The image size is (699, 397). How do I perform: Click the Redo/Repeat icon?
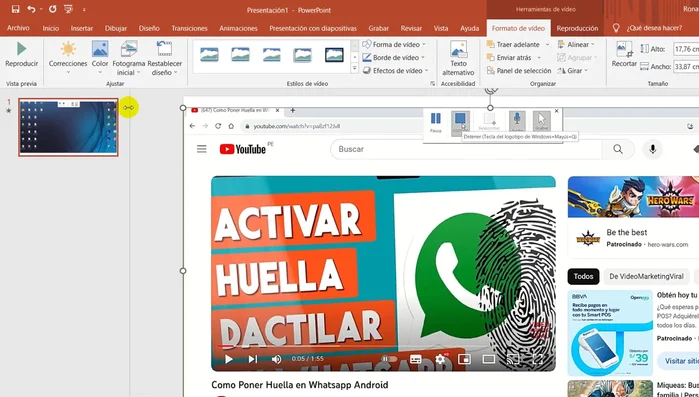(x=53, y=9)
